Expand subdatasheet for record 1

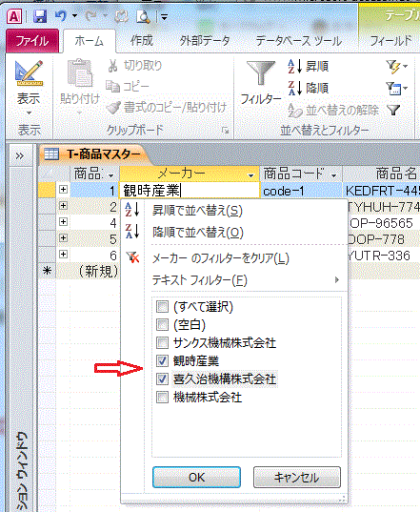click(63, 190)
